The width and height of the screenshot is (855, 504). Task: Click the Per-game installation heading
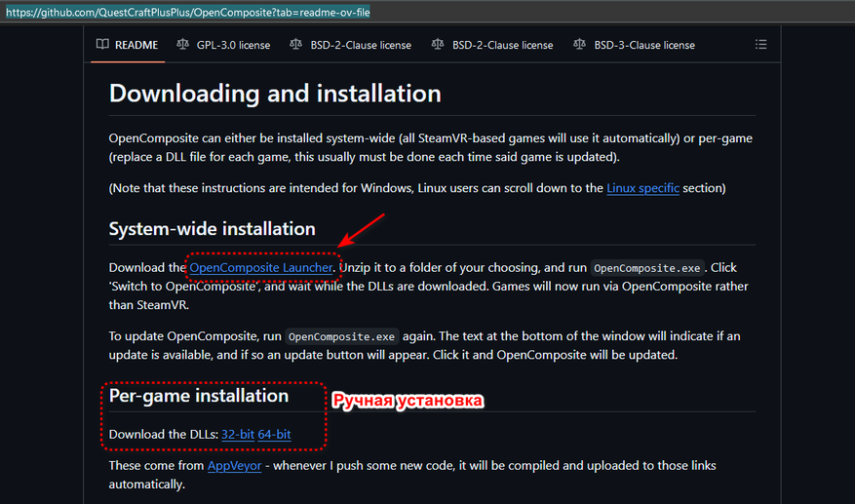(x=199, y=396)
